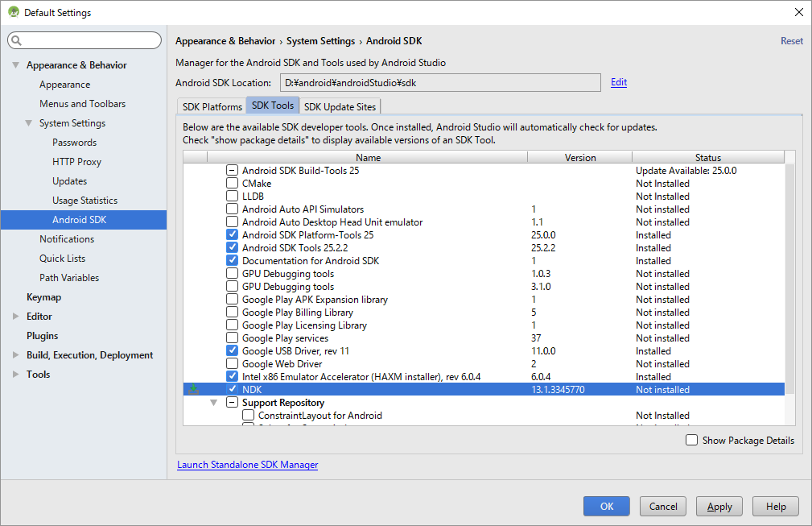Select Appearance in settings tree
The height and width of the screenshot is (526, 812).
(64, 85)
